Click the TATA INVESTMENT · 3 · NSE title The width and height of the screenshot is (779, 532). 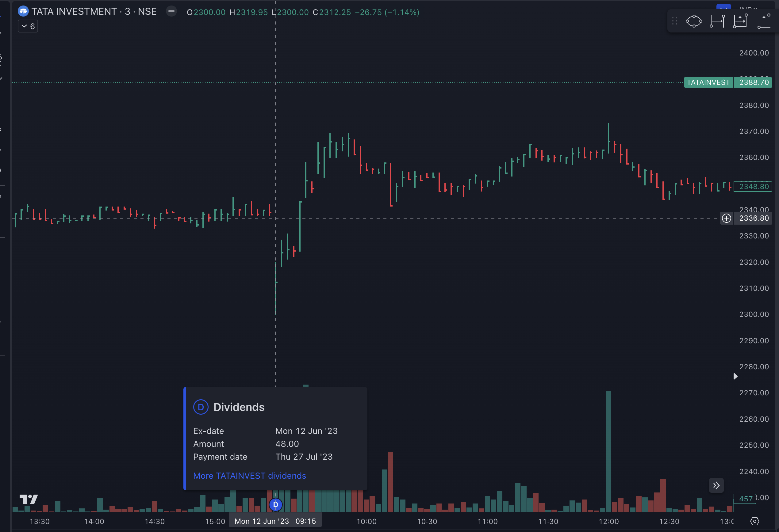(x=94, y=11)
